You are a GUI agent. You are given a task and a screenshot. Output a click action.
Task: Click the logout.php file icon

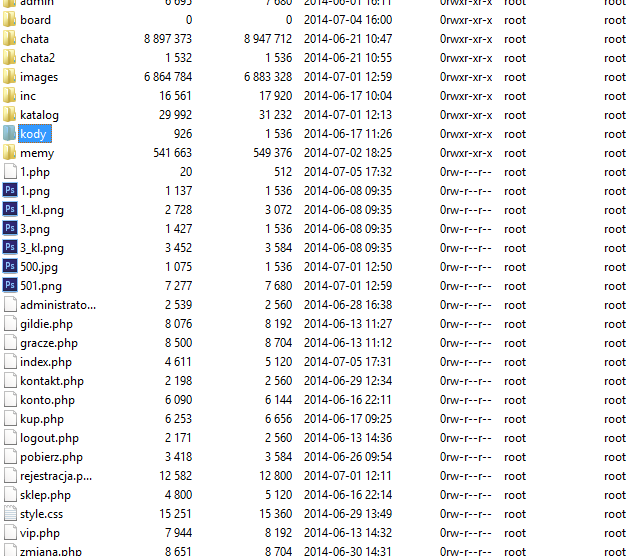(x=10, y=438)
